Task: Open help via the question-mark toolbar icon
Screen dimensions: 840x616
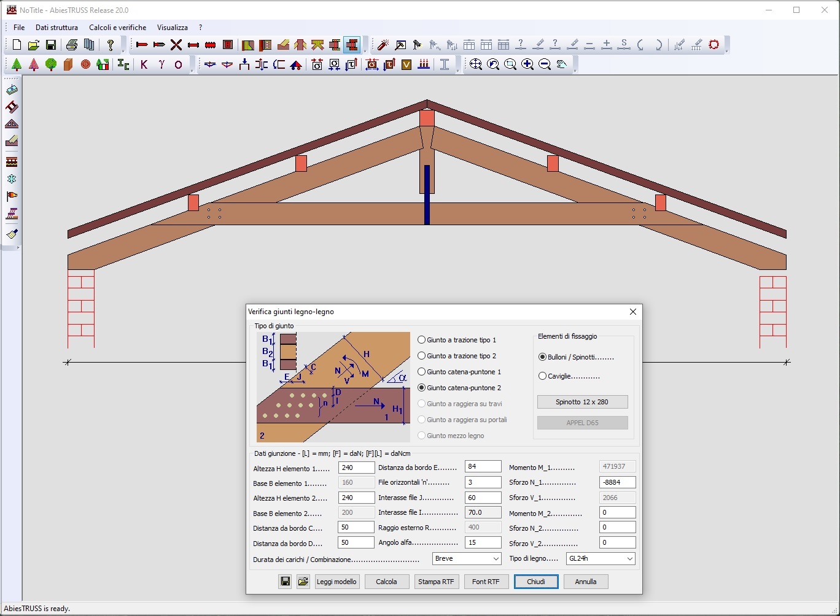Action: point(110,45)
